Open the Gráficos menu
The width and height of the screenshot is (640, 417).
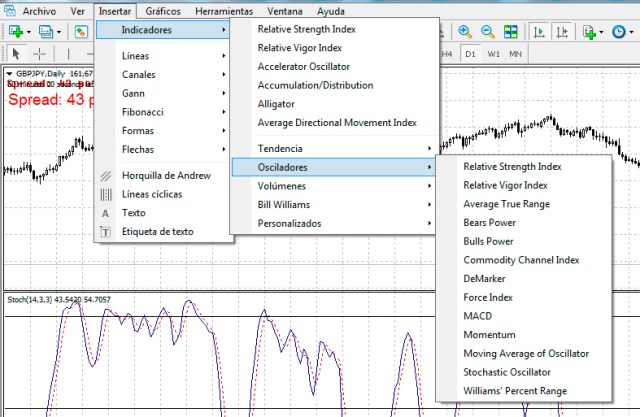point(162,10)
